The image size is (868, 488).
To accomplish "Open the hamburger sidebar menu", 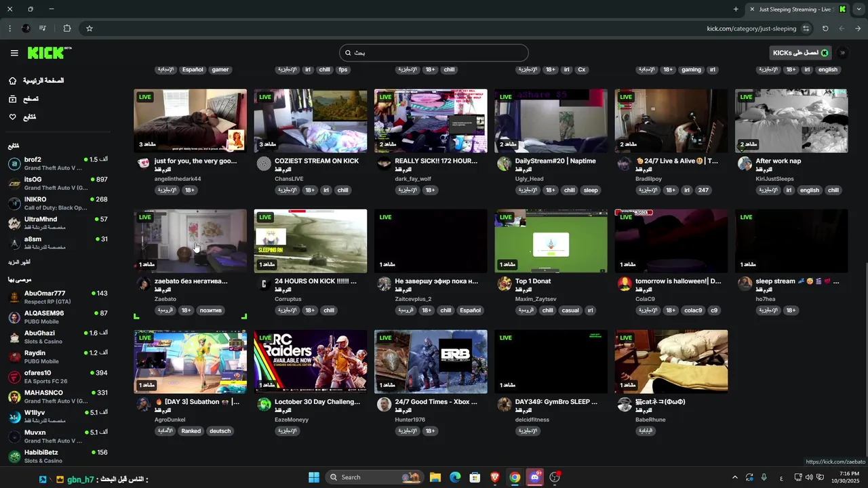I will pos(14,53).
